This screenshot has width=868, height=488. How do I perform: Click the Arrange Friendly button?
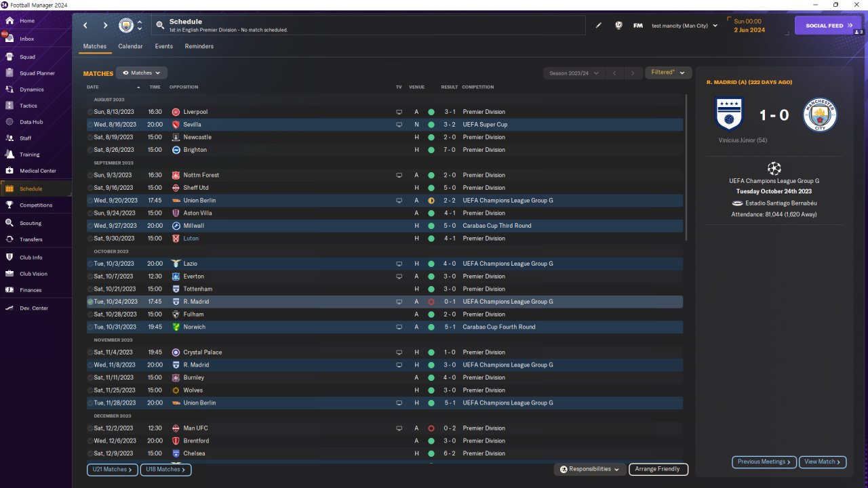(x=658, y=469)
